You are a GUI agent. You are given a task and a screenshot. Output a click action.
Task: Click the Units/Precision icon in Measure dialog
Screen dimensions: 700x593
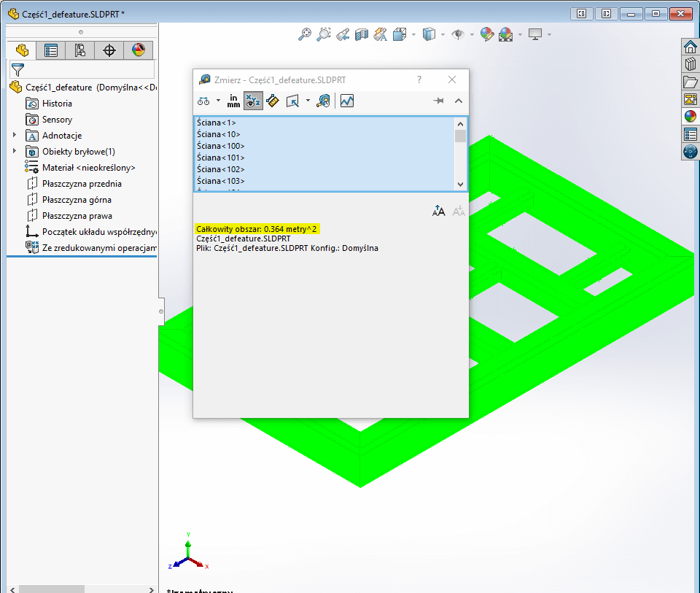pyautogui.click(x=233, y=101)
